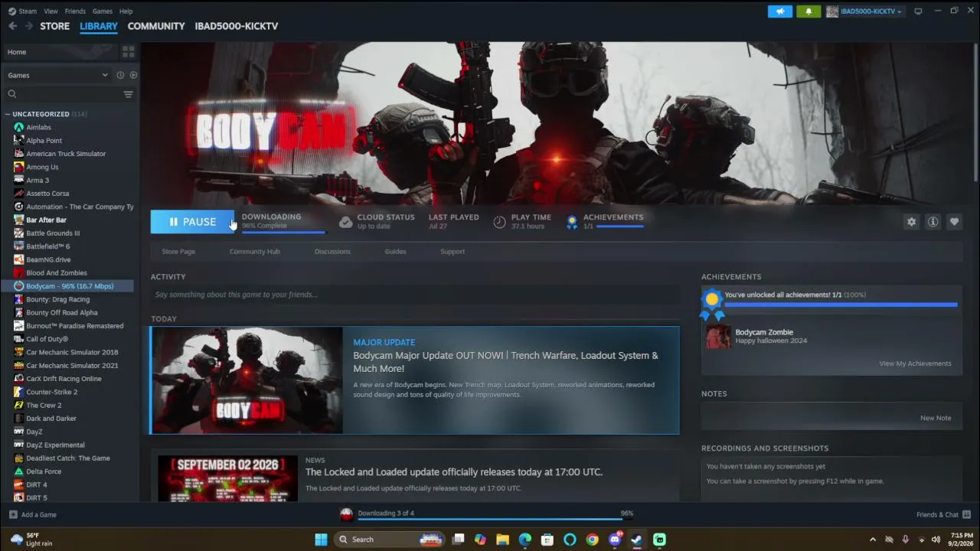980x551 pixels.
Task: Open the Community Hub link
Action: point(254,251)
